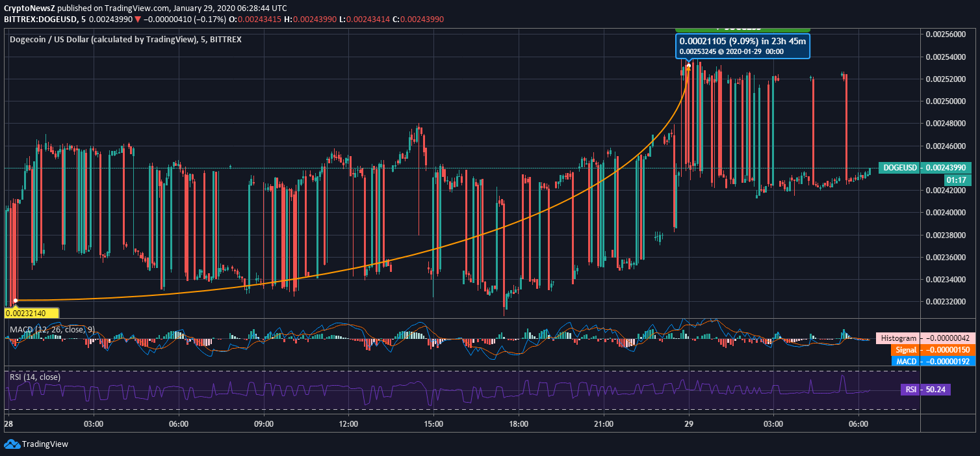
Task: Click the 29 date marker on time axis
Action: (688, 423)
